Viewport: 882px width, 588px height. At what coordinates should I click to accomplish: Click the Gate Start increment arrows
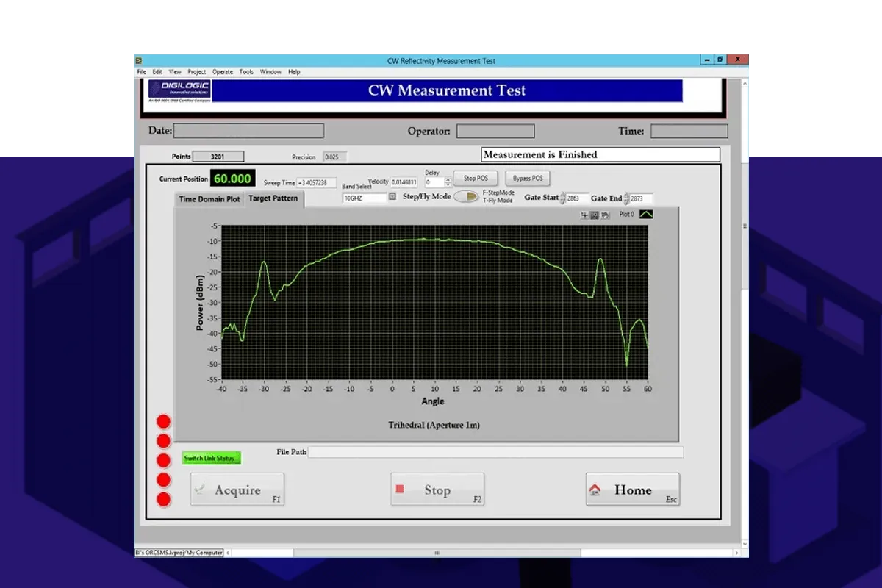563,198
